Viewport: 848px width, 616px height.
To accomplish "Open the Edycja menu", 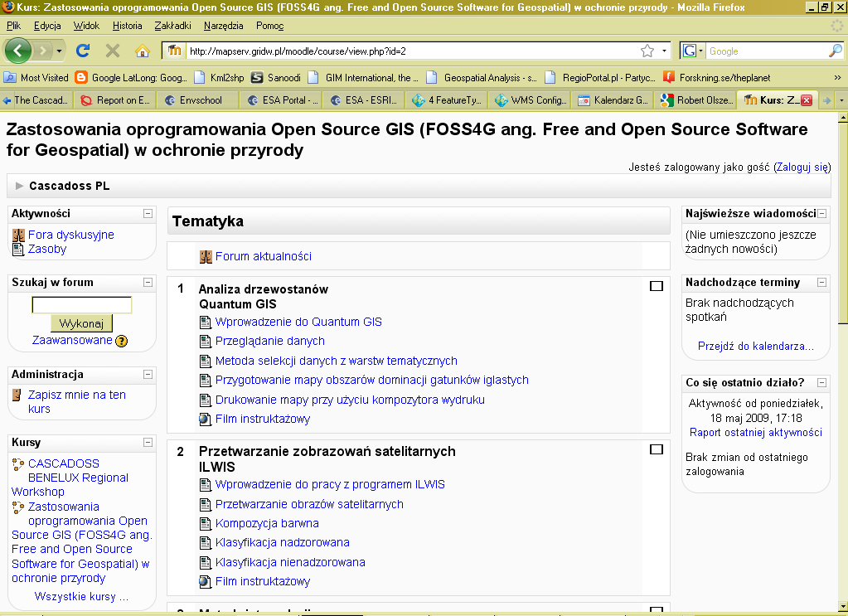I will click(47, 26).
